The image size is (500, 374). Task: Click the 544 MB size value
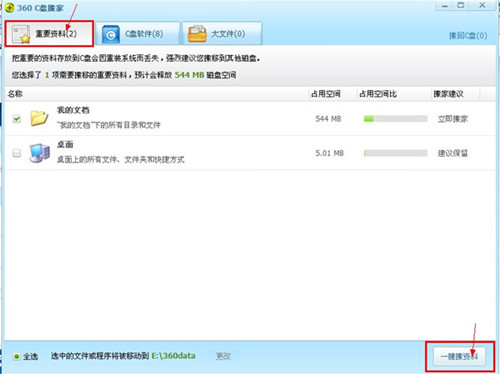[x=328, y=119]
